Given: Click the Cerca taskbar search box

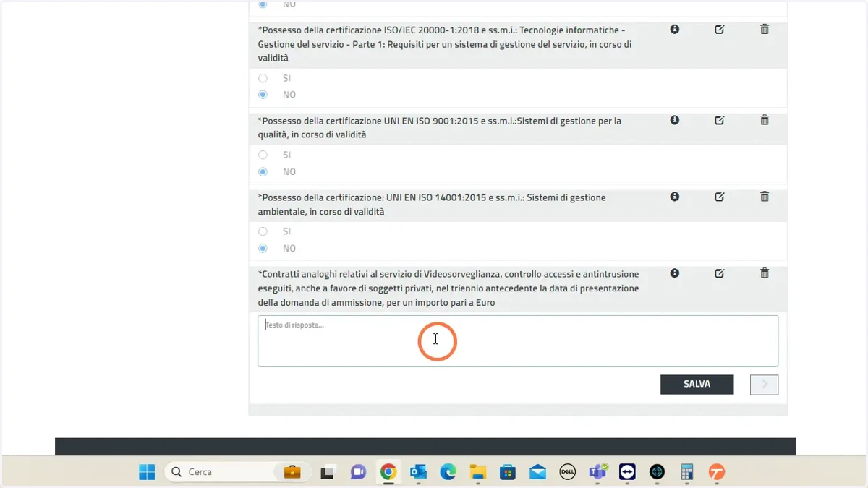Looking at the screenshot, I should (x=237, y=472).
